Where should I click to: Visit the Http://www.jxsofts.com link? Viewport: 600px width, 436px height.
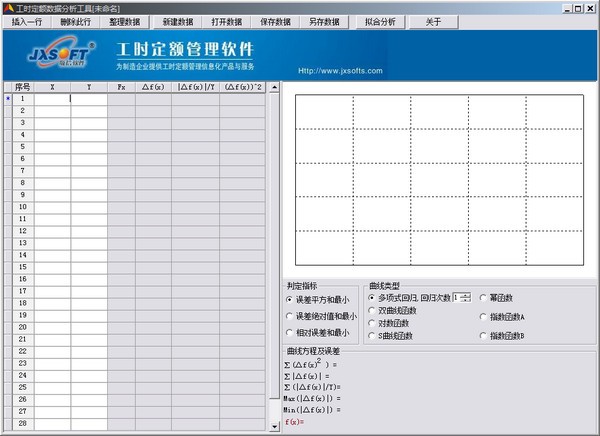point(340,71)
